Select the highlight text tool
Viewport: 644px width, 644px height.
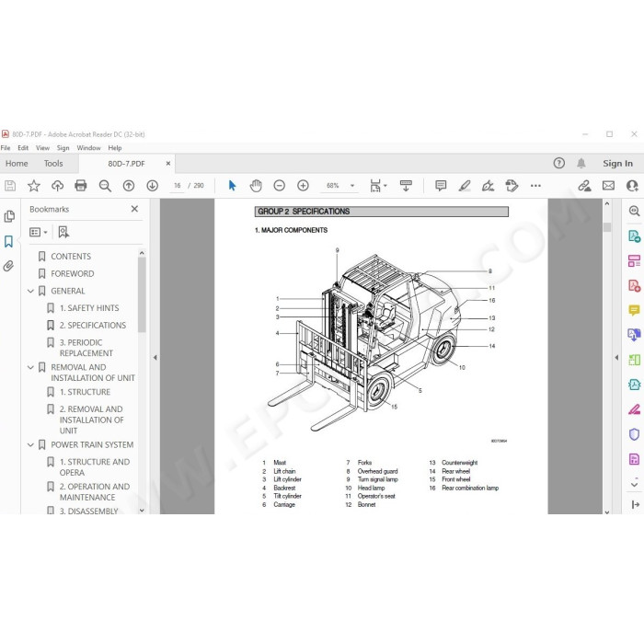coord(465,186)
